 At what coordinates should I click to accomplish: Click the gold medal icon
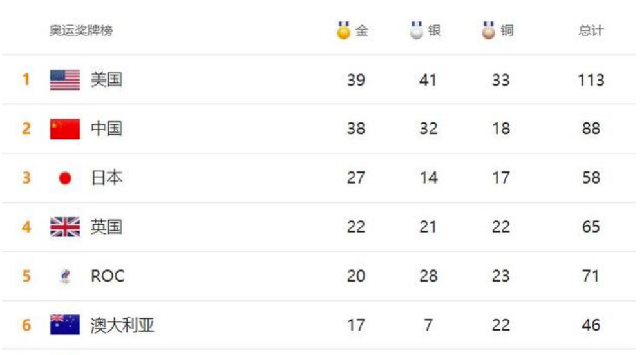click(x=345, y=30)
